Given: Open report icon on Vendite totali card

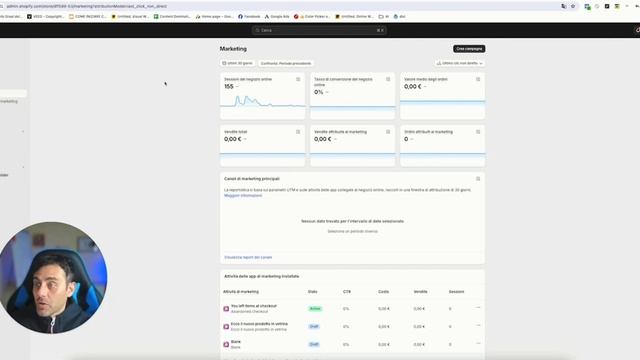Looking at the screenshot, I should tap(298, 132).
